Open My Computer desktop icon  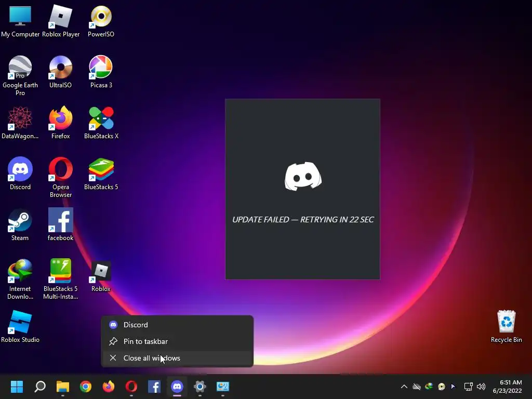tap(20, 21)
